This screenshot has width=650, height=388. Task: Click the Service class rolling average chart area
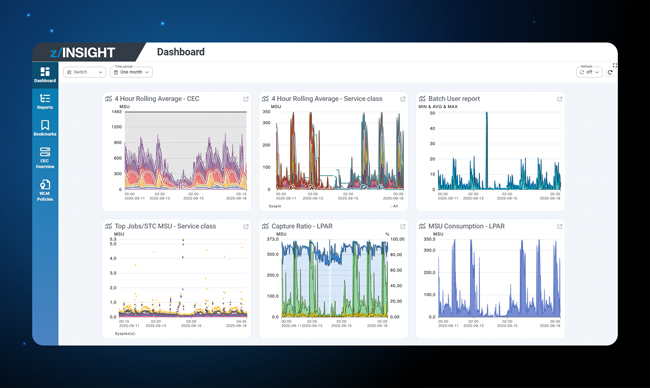(340, 151)
